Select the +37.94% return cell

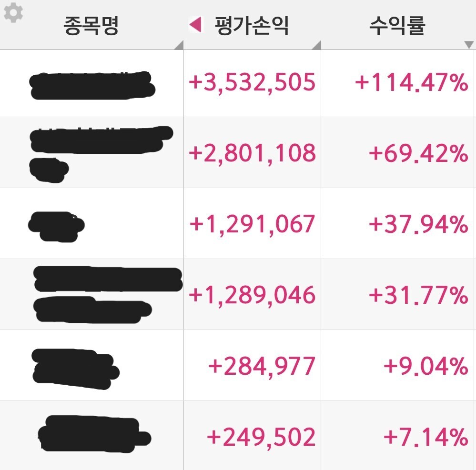(x=398, y=223)
